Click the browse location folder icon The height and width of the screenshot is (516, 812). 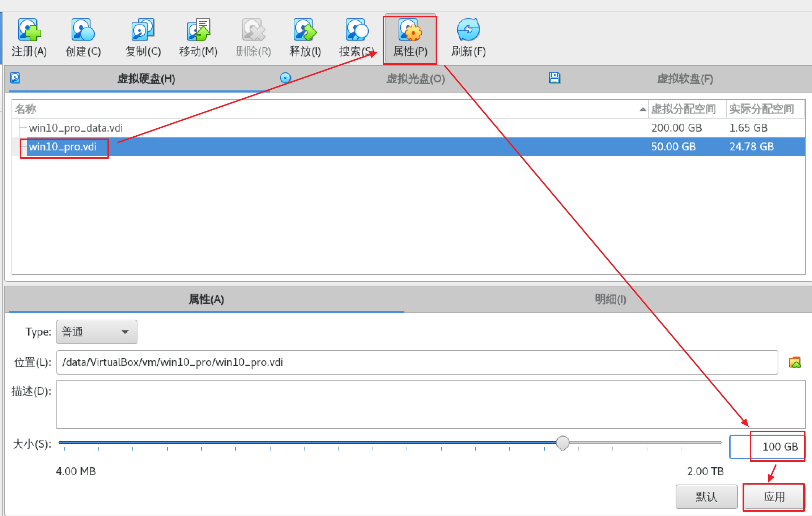pos(795,362)
